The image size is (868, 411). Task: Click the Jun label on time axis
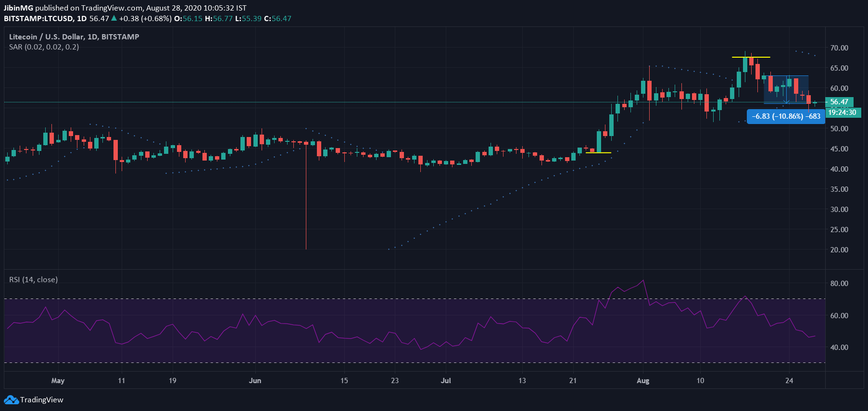click(255, 381)
